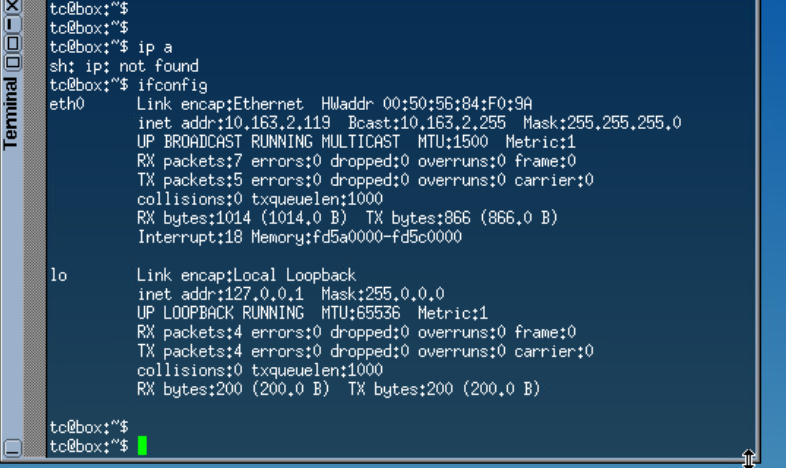The image size is (786, 468).
Task: Click the Interrupt:18 Memory line
Action: coord(299,237)
